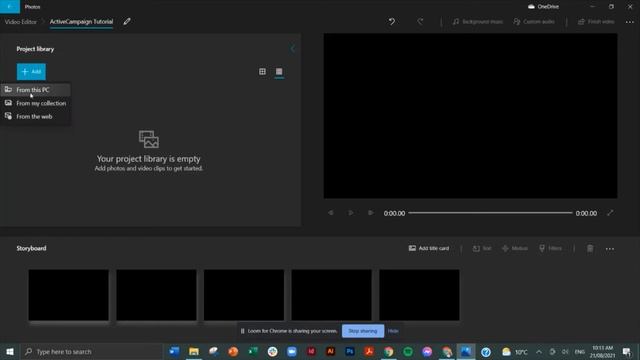Open Adobe Illustrator from taskbar
640x360 pixels.
point(331,351)
